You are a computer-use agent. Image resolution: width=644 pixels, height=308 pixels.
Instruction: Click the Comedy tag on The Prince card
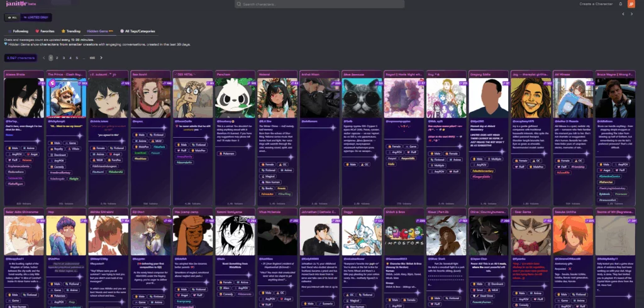pyautogui.click(x=56, y=167)
